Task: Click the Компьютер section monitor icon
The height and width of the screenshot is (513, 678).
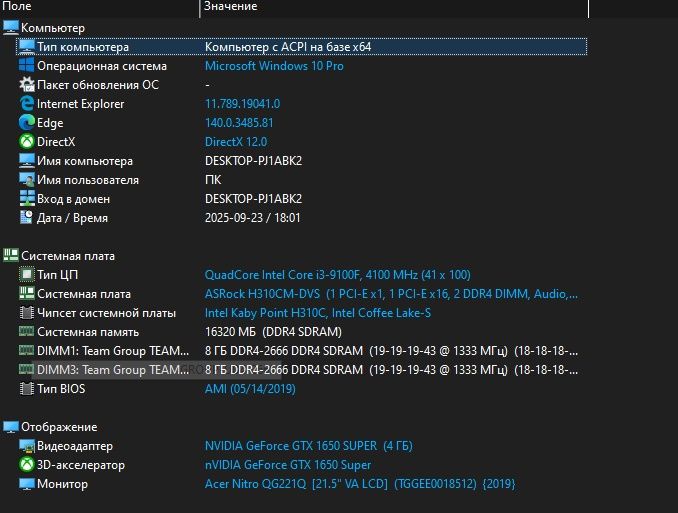Action: click(x=11, y=28)
